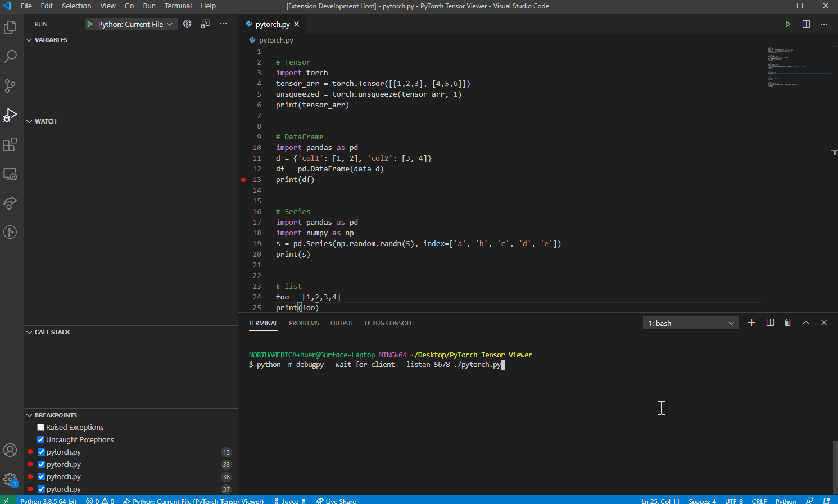Image resolution: width=838 pixels, height=504 pixels.
Task: Close the pytorch.py editor tab
Action: (x=296, y=24)
